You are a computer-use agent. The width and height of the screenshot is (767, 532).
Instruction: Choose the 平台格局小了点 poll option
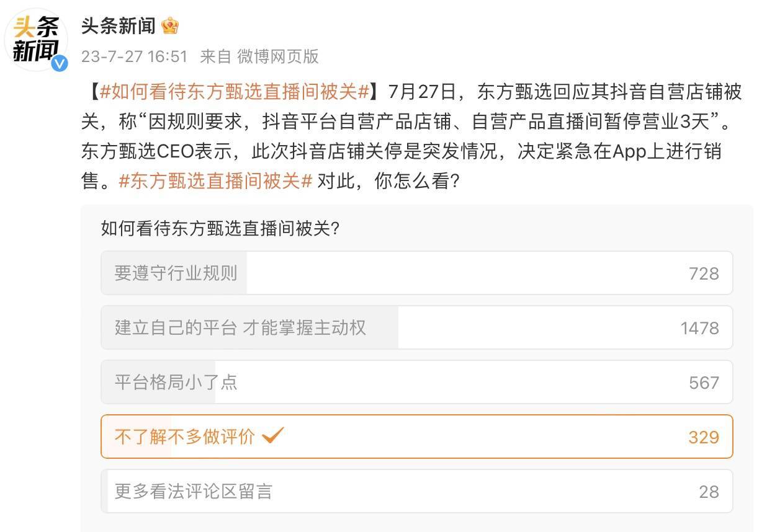(176, 382)
